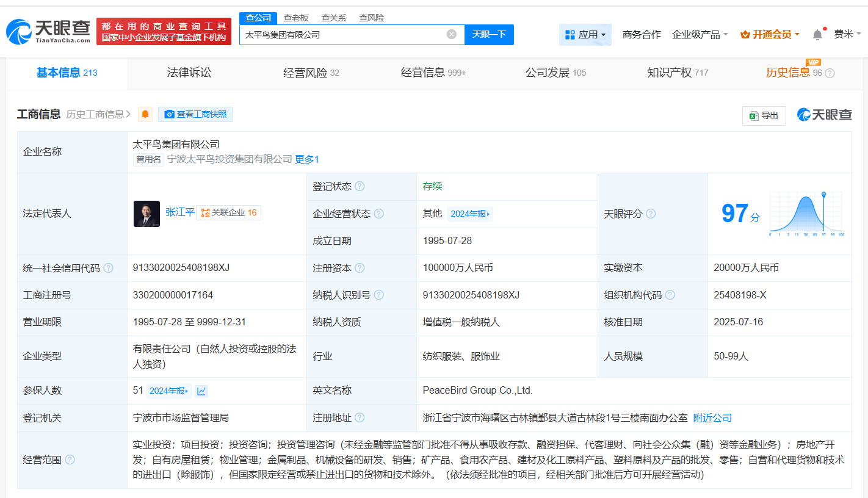The image size is (868, 498).
Task: Open the 应用 dropdown menu
Action: pos(585,35)
